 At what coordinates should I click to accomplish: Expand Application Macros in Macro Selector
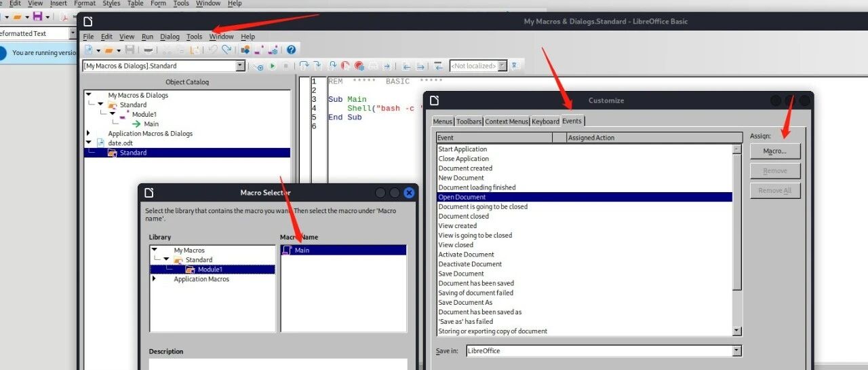point(154,279)
